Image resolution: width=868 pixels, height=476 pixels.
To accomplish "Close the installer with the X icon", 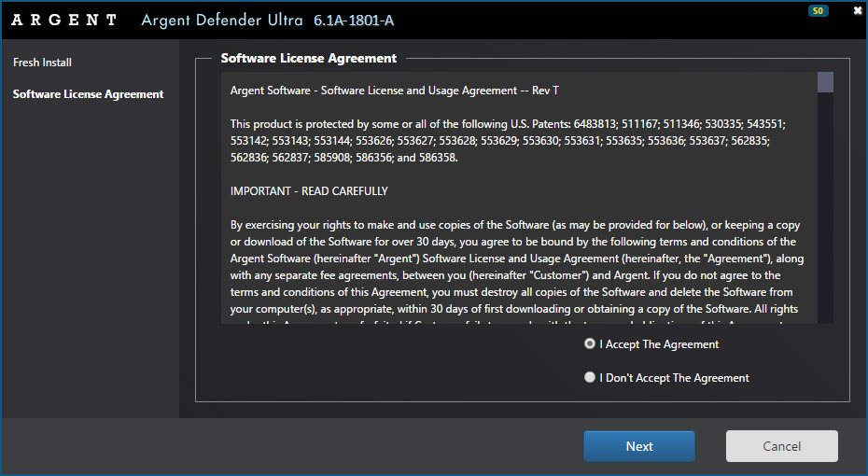I will (858, 11).
